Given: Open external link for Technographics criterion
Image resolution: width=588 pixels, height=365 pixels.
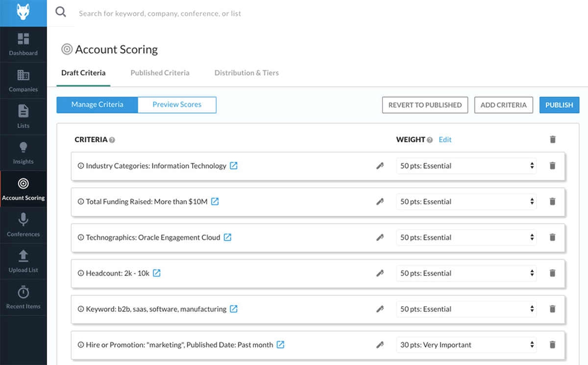Looking at the screenshot, I should tap(227, 237).
